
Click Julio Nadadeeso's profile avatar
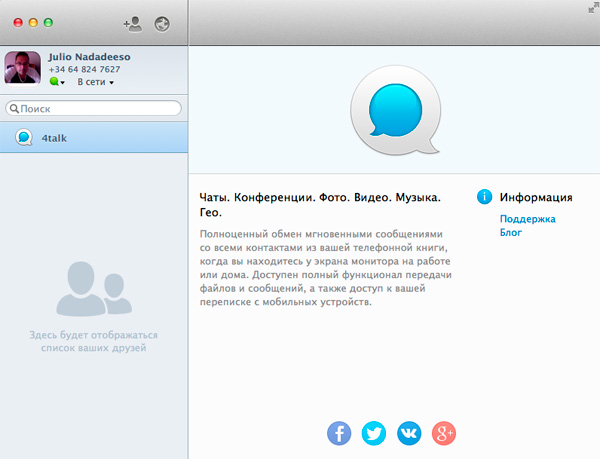pos(23,69)
